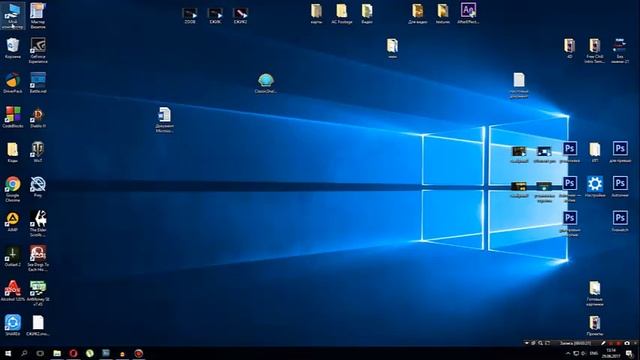Viewport: 640px width, 360px height.
Task: Click the pencil icon on recording toolbar
Action: (x=603, y=343)
